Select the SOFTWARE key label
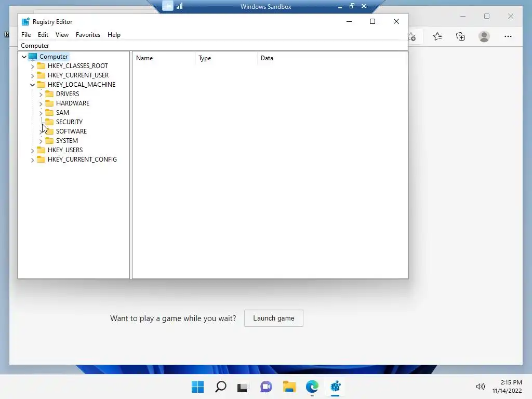 click(71, 131)
